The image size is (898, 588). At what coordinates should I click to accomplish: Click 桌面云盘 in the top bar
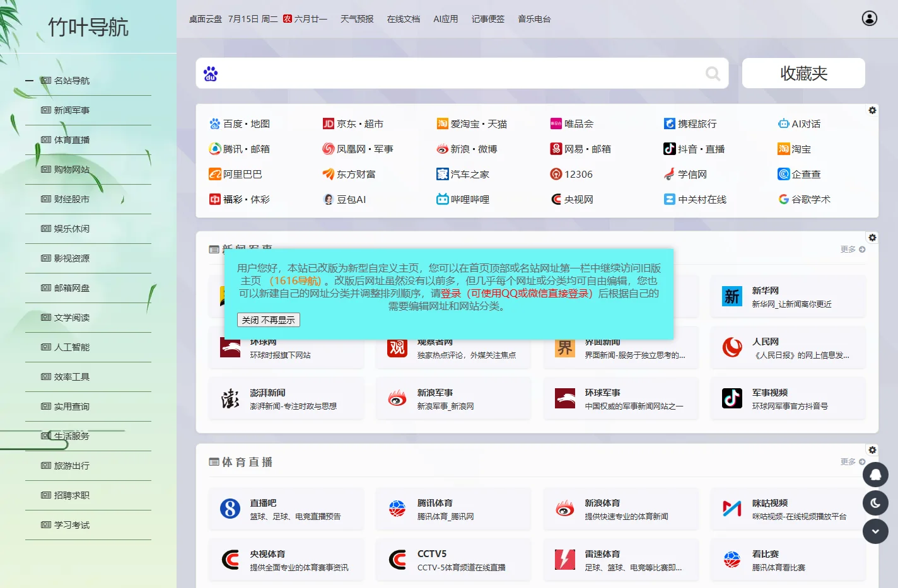[x=206, y=19]
